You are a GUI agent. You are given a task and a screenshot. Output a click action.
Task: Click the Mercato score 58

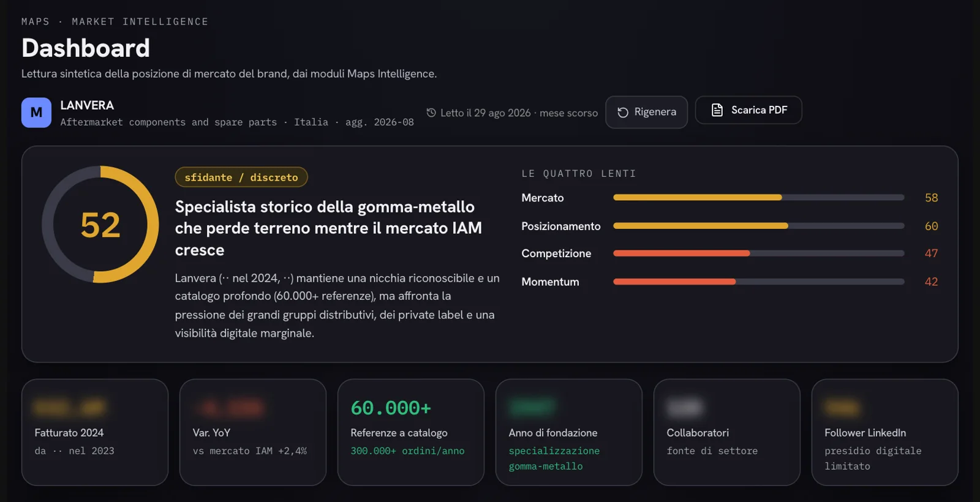tap(931, 198)
